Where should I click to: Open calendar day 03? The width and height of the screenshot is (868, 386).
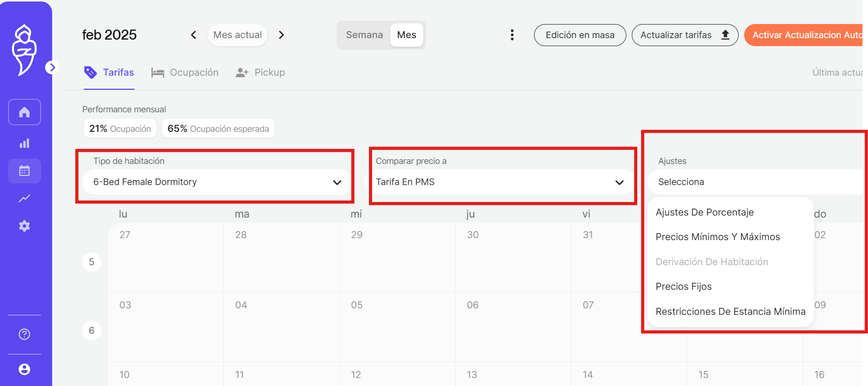tap(166, 327)
